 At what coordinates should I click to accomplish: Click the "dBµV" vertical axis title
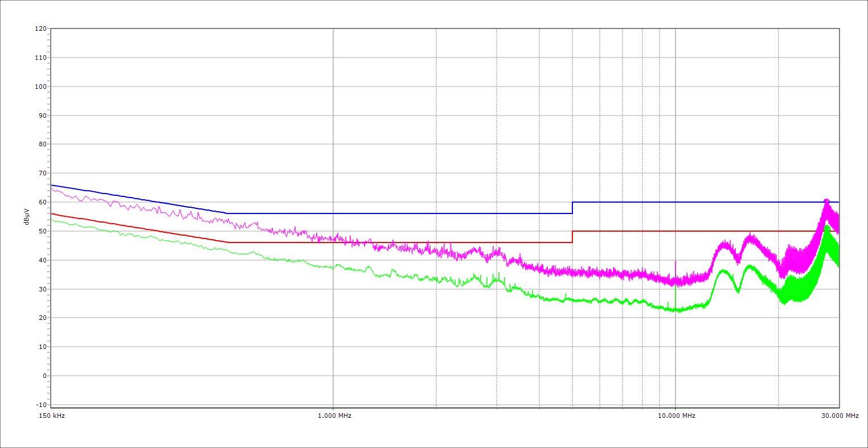pyautogui.click(x=27, y=216)
